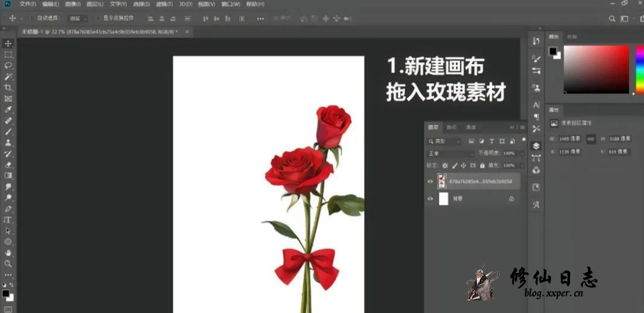
Task: Select the Horizontal Type tool
Action: coord(8,219)
